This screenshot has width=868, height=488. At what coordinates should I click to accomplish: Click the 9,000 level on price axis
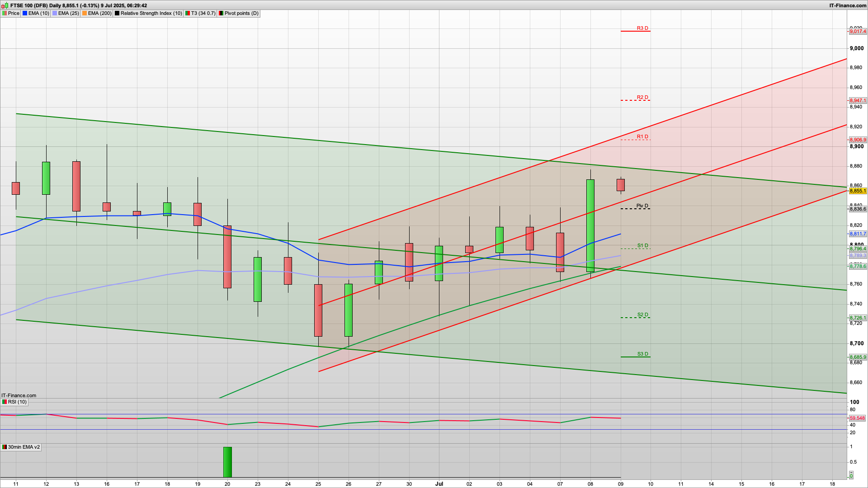[x=857, y=48]
